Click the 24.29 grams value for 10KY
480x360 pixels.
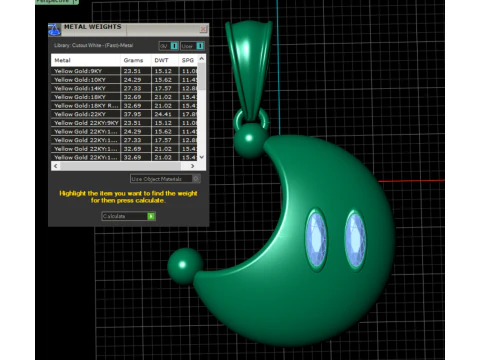coord(132,80)
